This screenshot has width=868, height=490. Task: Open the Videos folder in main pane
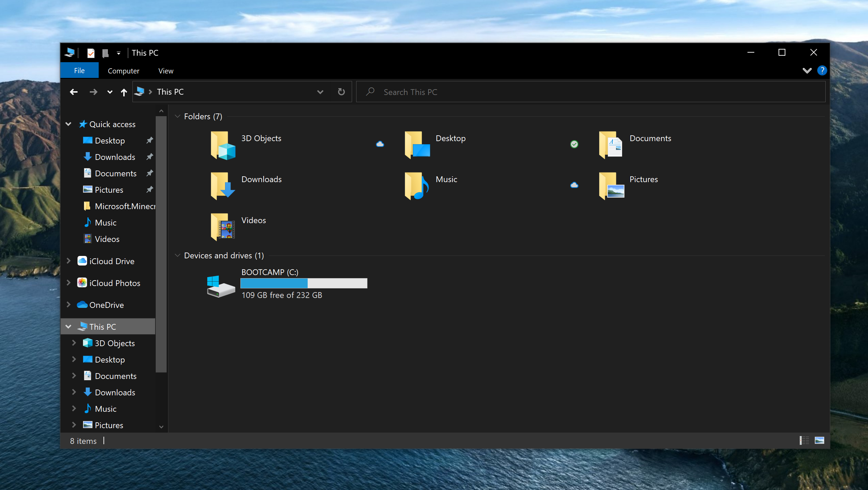[223, 227]
